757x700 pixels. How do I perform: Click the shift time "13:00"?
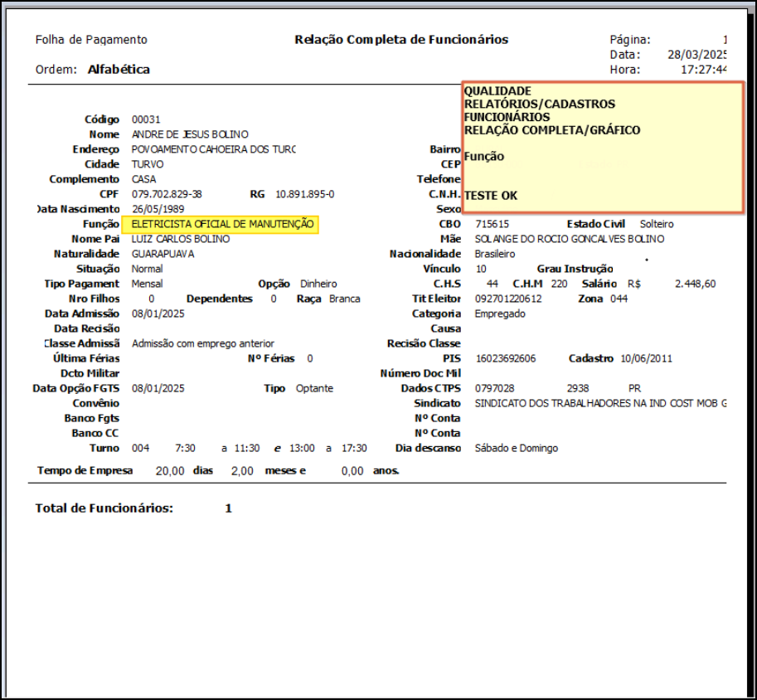[303, 449]
